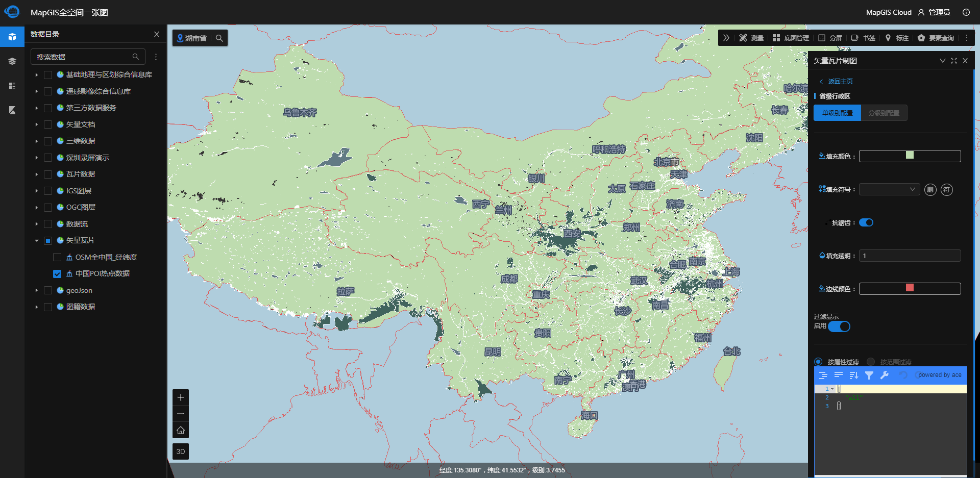
Task: Check the OSM全中国_经纬度 layer checkbox
Action: coord(57,257)
